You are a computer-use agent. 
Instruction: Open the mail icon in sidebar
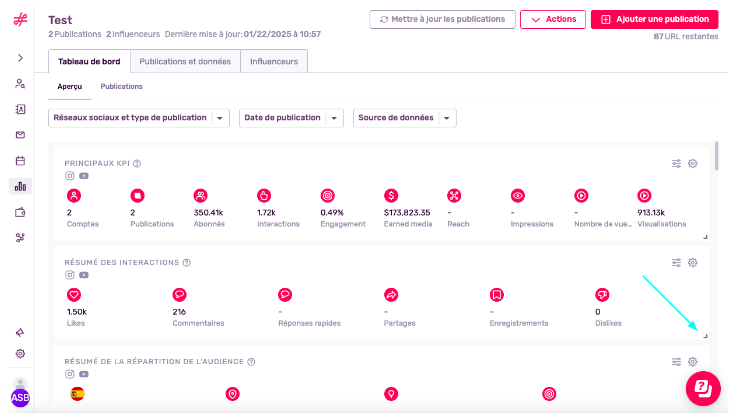[20, 135]
